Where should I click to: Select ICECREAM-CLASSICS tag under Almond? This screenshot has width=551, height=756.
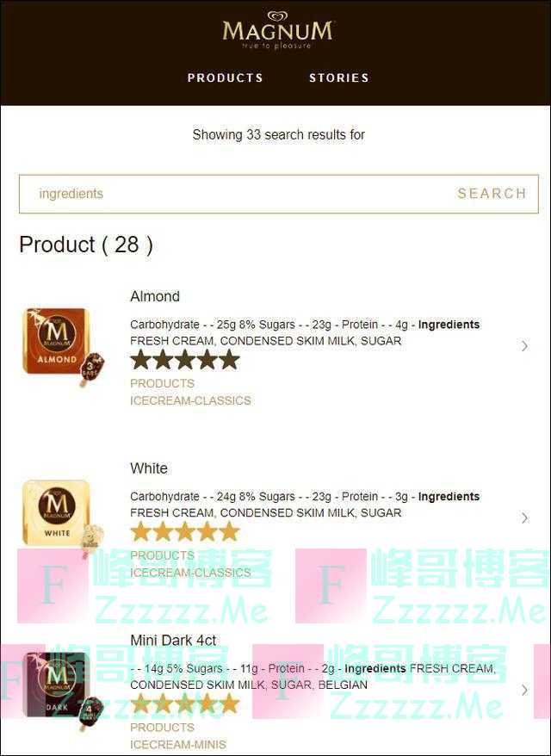point(190,400)
